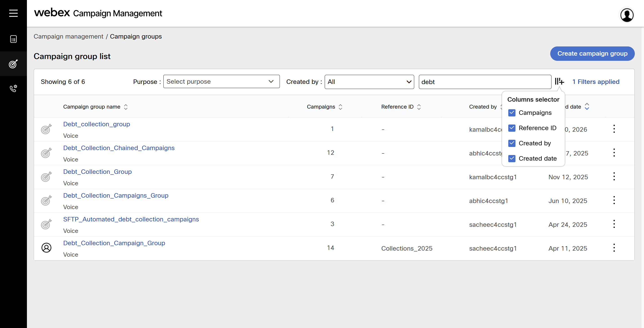This screenshot has height=328, width=644.
Task: Click the columns selector icon
Action: pyautogui.click(x=559, y=81)
